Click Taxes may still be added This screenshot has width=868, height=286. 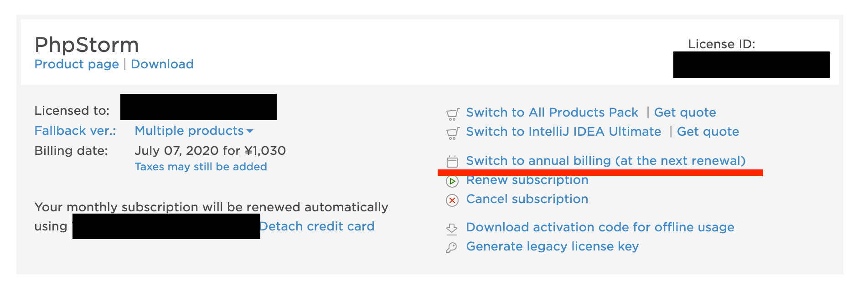(201, 167)
